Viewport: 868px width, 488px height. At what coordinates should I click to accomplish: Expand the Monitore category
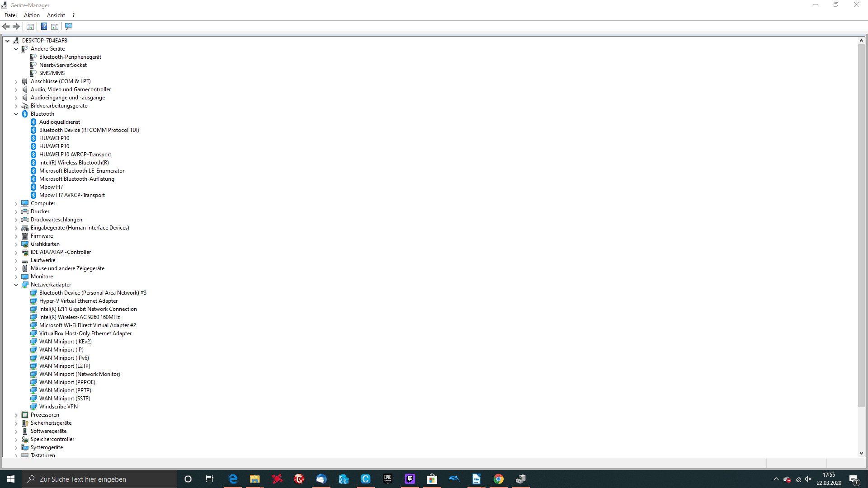click(x=16, y=277)
